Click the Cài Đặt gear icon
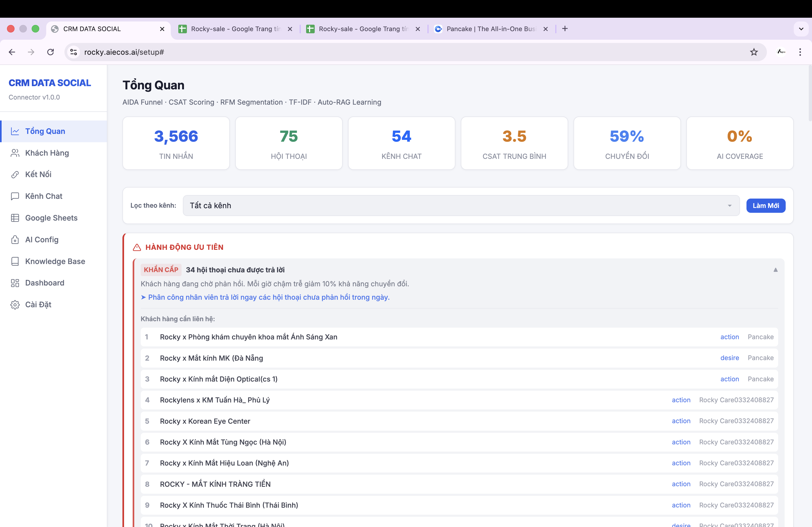The width and height of the screenshot is (812, 527). pos(15,305)
